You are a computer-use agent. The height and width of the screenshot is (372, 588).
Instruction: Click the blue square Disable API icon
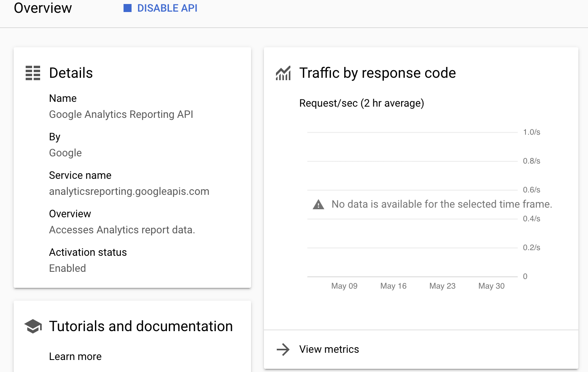click(x=128, y=8)
